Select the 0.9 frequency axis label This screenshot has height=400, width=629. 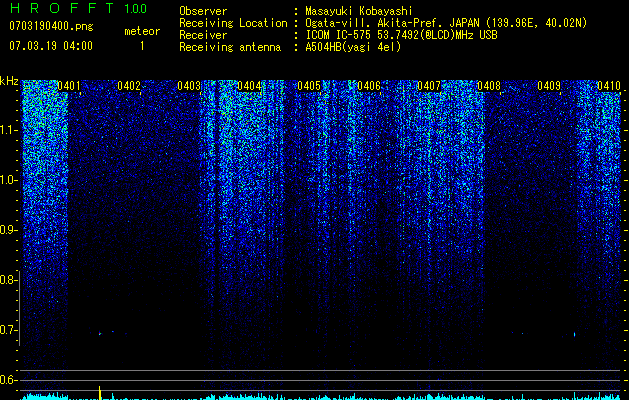8,230
